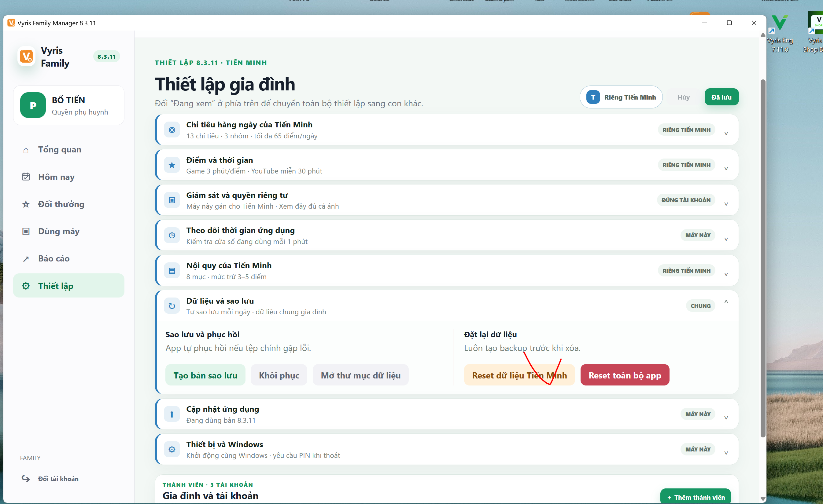This screenshot has height=504, width=823.
Task: Click the MÁY NÀY badge on Theo dõi thời gian row
Action: tap(698, 235)
